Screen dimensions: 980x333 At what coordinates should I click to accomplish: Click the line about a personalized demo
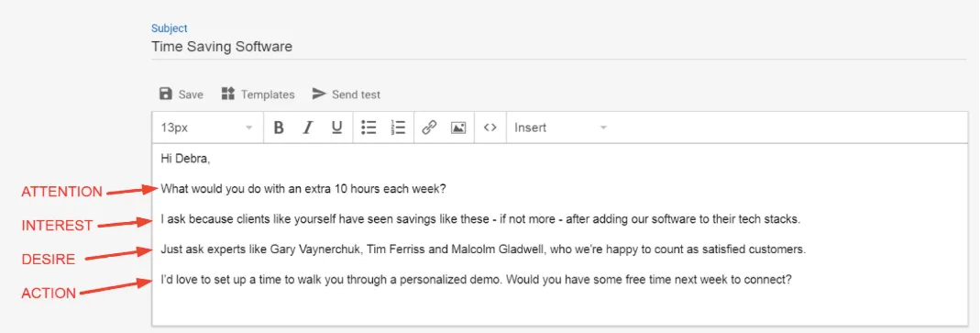pyautogui.click(x=477, y=280)
